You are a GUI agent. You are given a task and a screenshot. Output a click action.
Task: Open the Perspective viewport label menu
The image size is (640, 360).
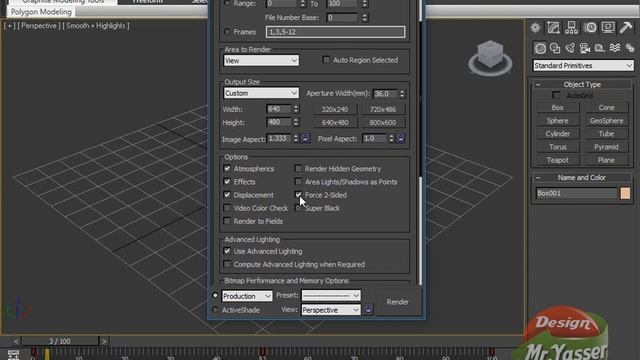tap(39, 26)
